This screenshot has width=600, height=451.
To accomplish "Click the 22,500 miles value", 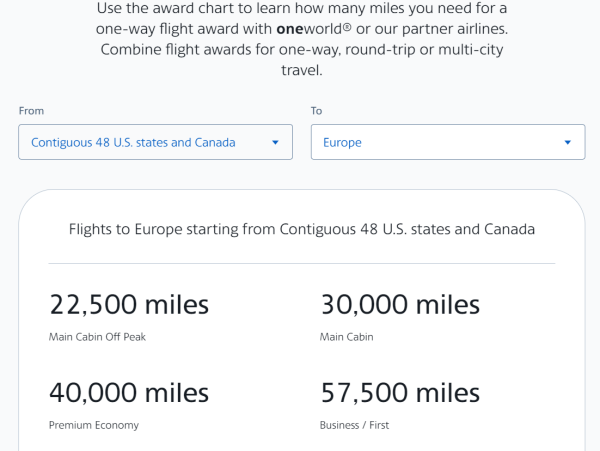I will [x=129, y=303].
